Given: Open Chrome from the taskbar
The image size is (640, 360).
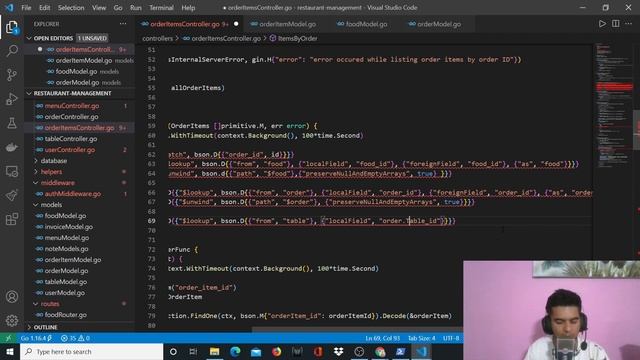Looking at the screenshot, I should point(380,351).
